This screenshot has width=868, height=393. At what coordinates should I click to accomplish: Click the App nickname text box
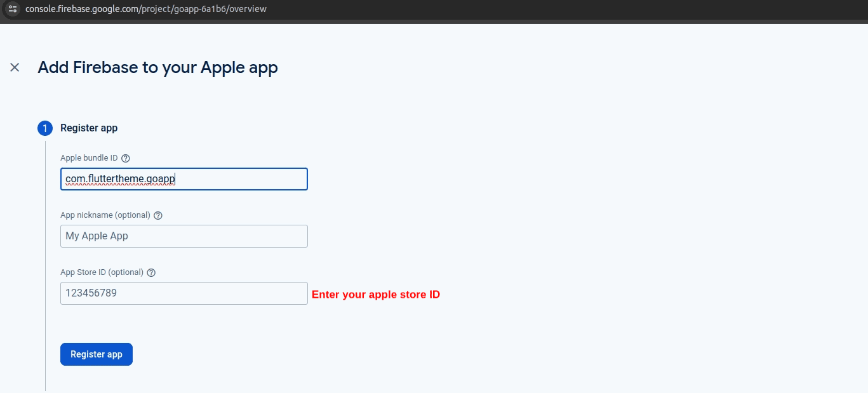point(184,236)
